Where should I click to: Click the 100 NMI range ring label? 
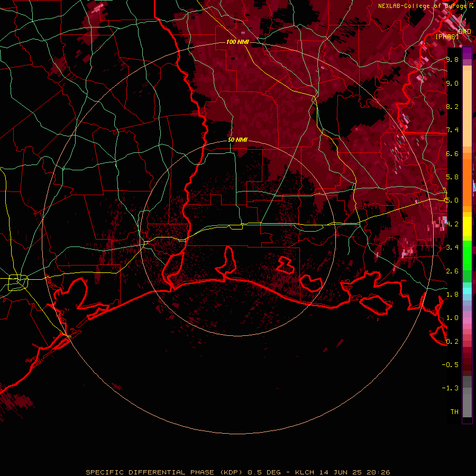237,42
